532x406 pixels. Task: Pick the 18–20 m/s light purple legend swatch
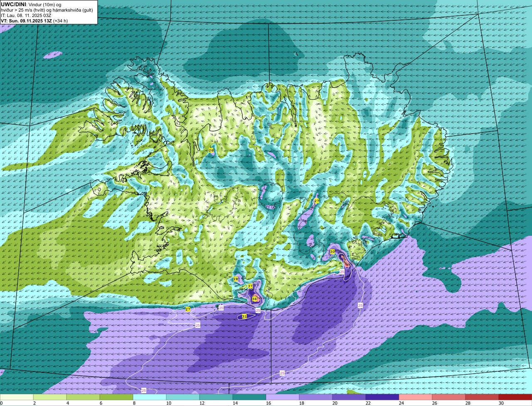pos(316,397)
